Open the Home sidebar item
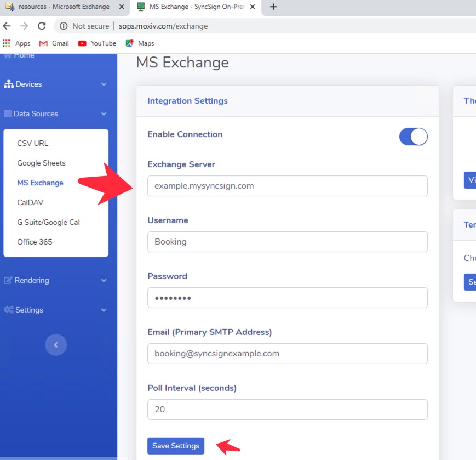Viewport: 476px width, 460px height. pyautogui.click(x=19, y=55)
